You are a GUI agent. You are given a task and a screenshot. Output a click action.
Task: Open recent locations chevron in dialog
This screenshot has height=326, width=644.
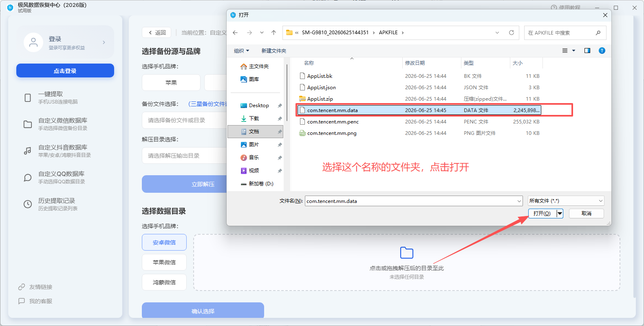click(262, 33)
